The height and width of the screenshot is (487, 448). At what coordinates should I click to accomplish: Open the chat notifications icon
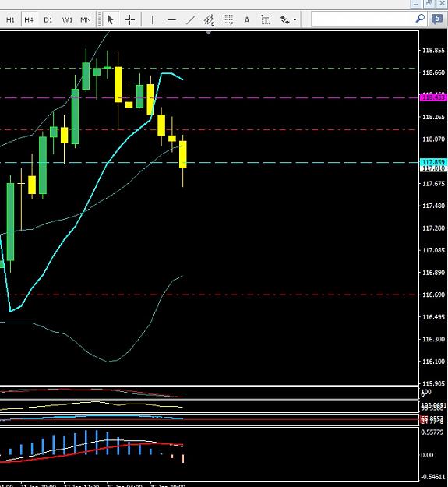(x=437, y=19)
